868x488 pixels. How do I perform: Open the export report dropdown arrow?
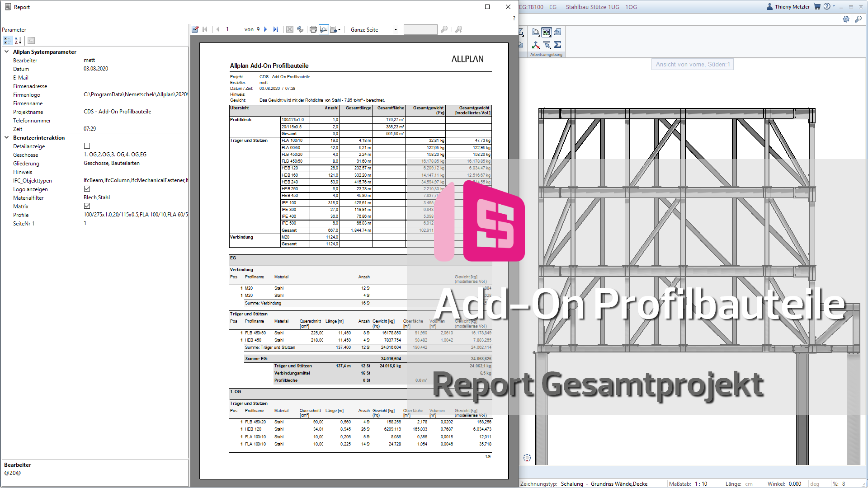[339, 30]
